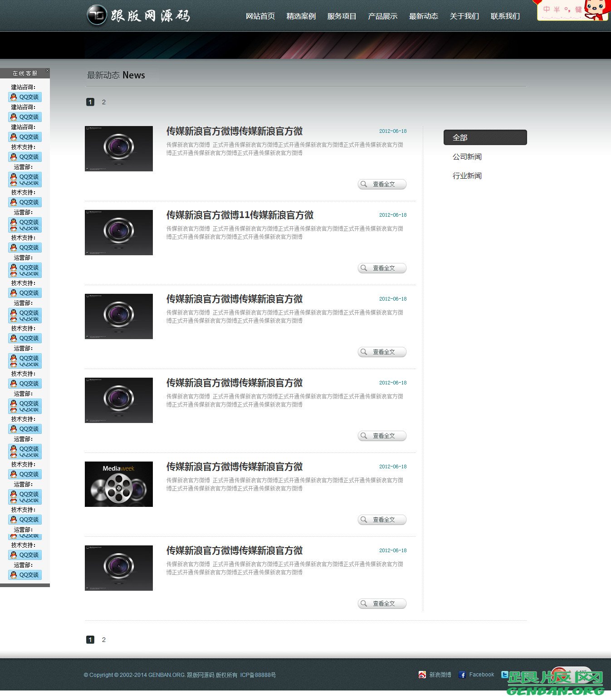This screenshot has height=700, width=611.
Task: Open the Mediaweek film reel thumbnail
Action: click(x=119, y=484)
